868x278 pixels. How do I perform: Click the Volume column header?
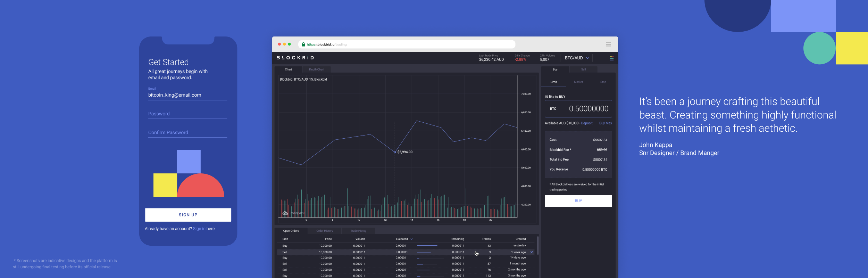tap(360, 239)
